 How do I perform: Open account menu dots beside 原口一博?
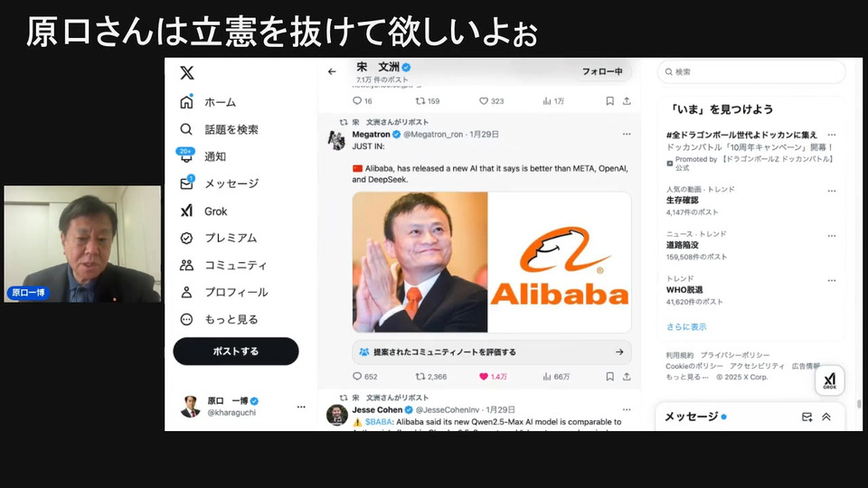301,407
